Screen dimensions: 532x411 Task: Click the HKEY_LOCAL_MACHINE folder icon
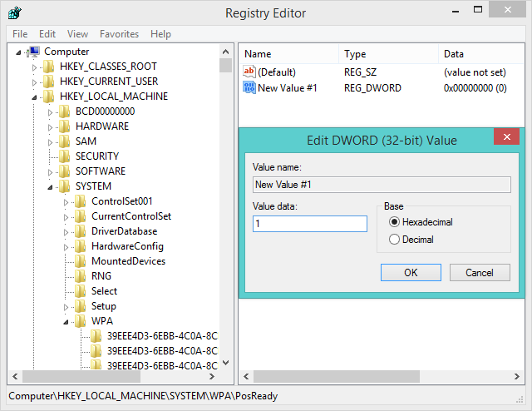point(49,97)
